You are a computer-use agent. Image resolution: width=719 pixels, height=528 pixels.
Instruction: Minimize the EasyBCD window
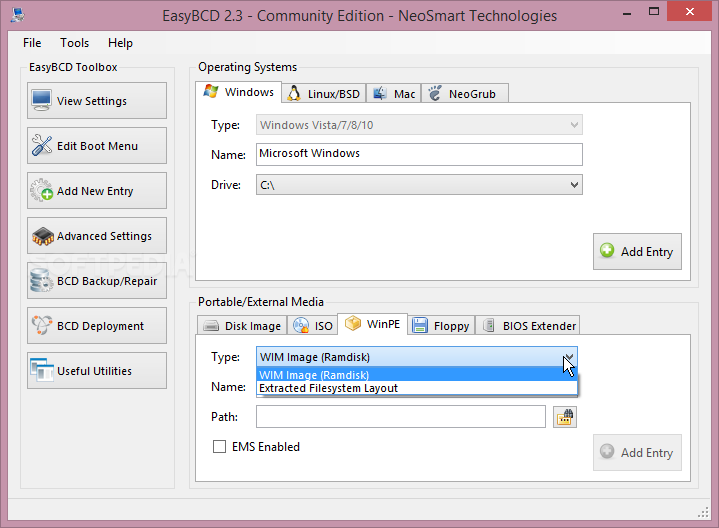(x=627, y=13)
